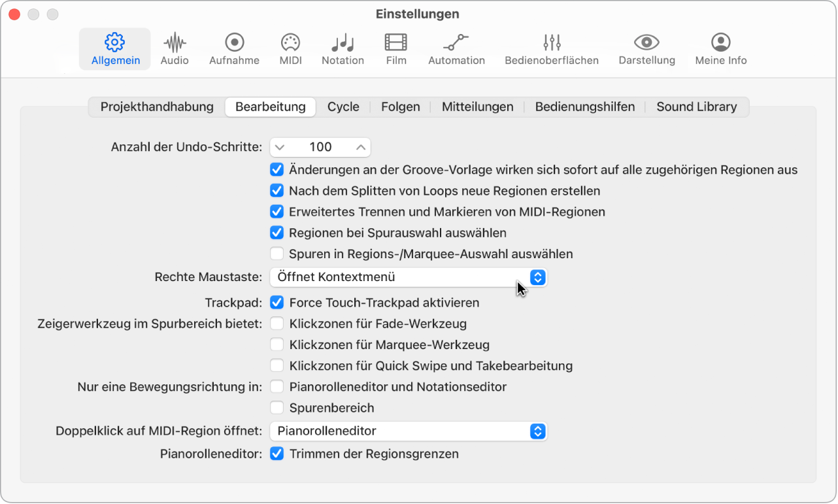Viewport: 838px width, 504px height.
Task: Open the Film settings pane
Action: [x=395, y=47]
